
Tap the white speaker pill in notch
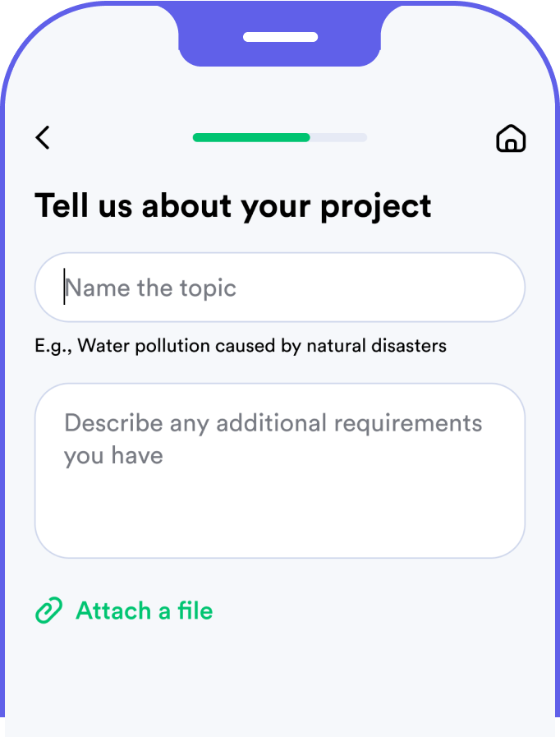click(280, 37)
